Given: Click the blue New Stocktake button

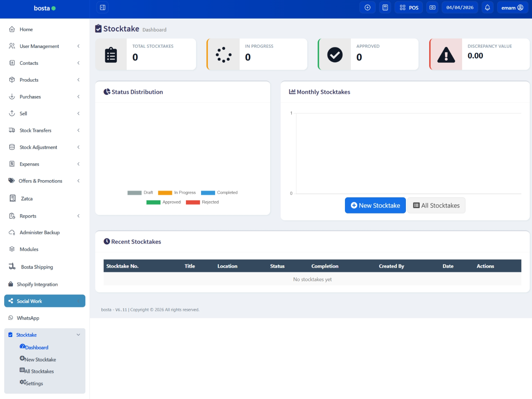Looking at the screenshot, I should point(375,205).
